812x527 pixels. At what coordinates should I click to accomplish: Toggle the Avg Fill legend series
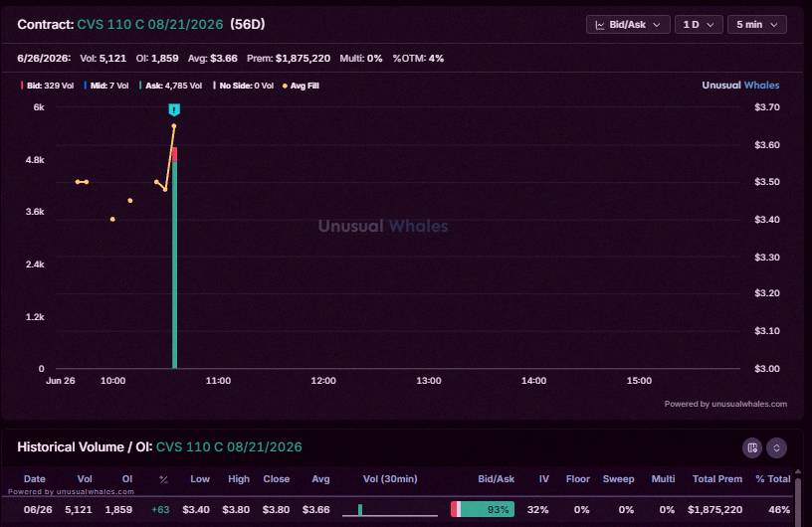[x=301, y=86]
